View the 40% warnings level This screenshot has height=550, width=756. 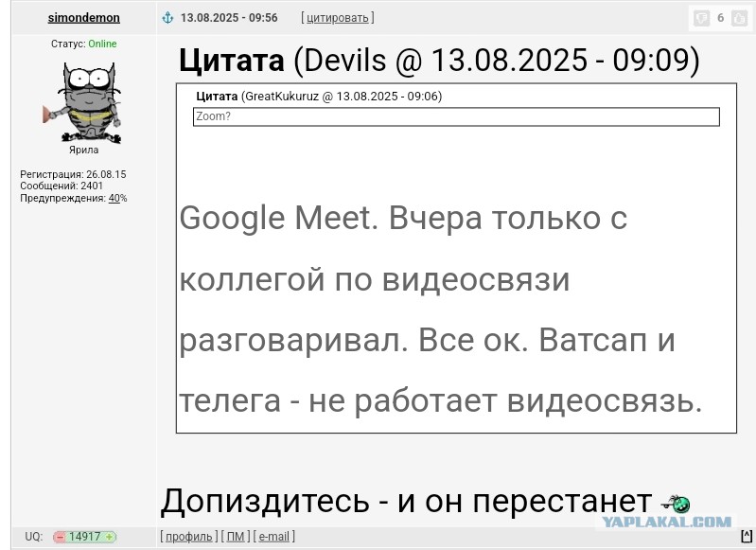[117, 198]
